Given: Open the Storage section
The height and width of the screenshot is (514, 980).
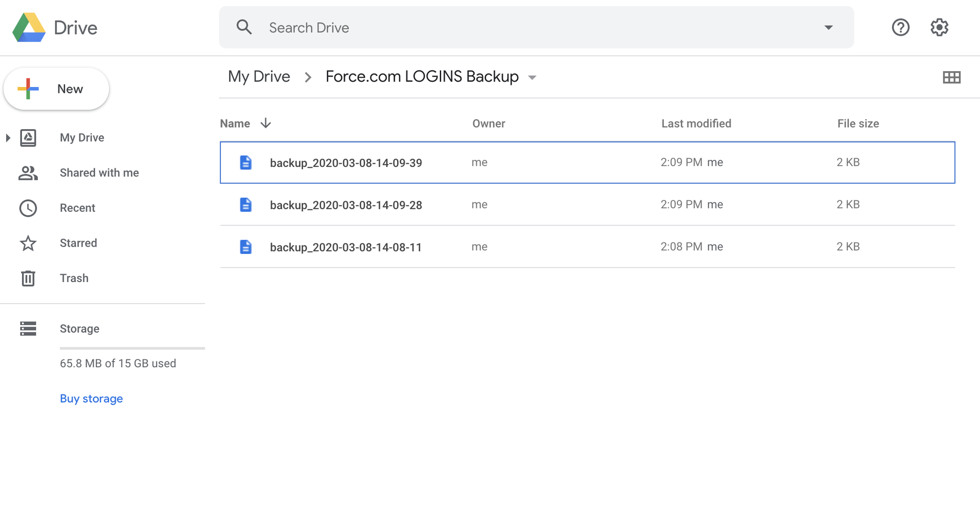Looking at the screenshot, I should 79,328.
